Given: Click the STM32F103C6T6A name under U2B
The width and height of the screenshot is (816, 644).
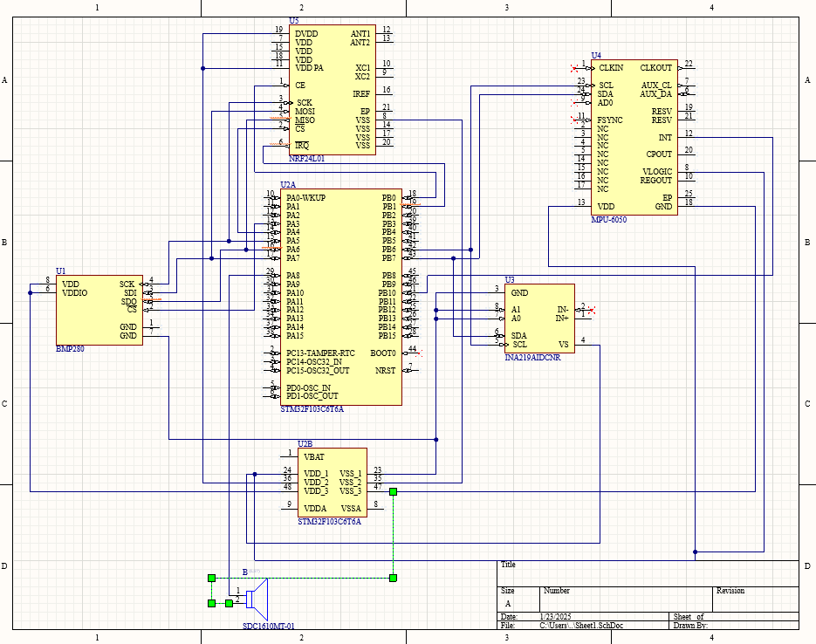Looking at the screenshot, I should 329,522.
